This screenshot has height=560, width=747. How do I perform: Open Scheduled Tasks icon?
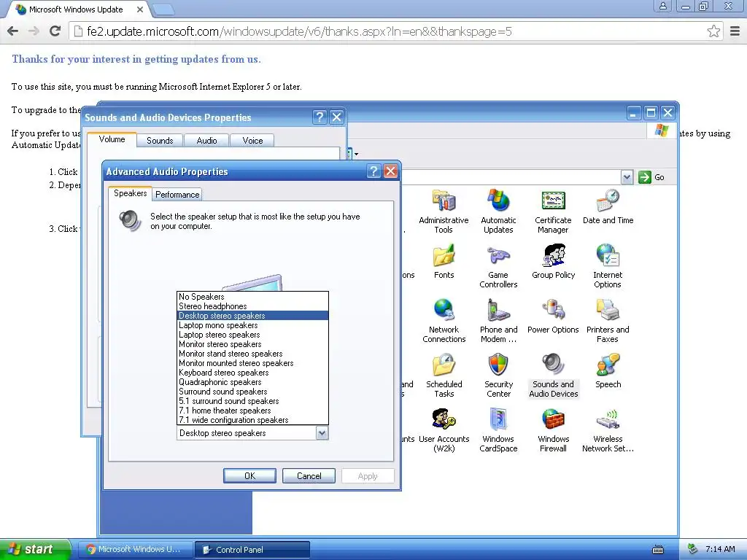pyautogui.click(x=444, y=376)
